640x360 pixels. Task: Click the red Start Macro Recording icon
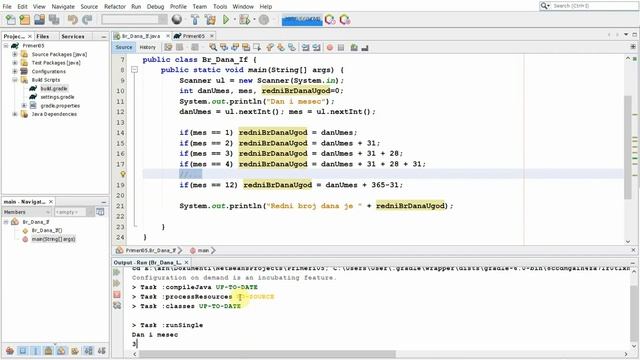(330, 47)
